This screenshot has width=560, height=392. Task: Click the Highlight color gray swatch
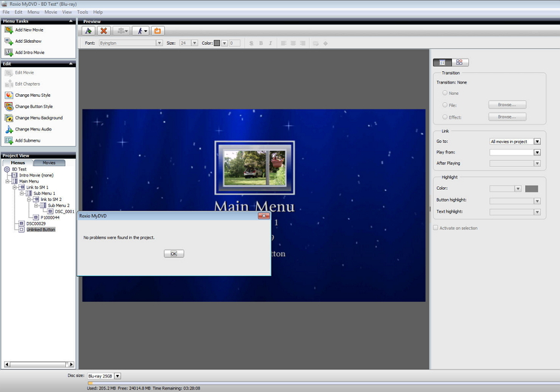[532, 188]
